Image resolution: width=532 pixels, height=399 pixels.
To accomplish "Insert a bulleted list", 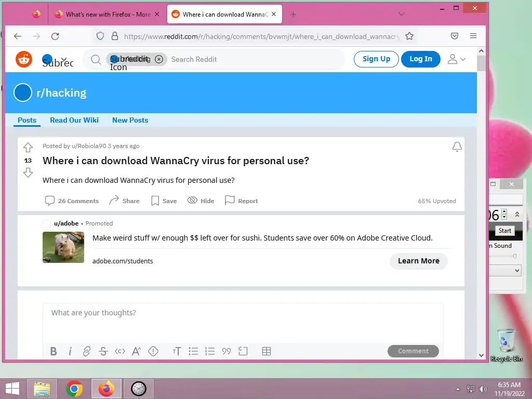I will pyautogui.click(x=193, y=351).
